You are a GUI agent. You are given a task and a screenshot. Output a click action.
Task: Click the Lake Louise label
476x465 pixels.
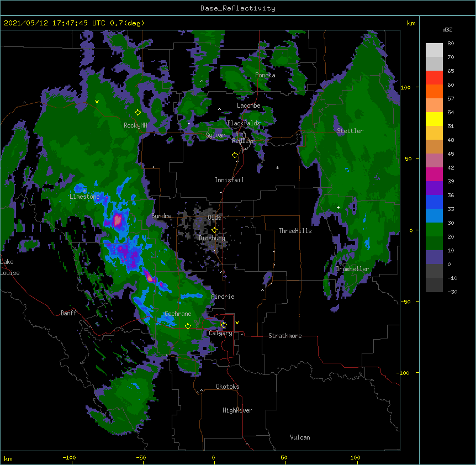click(9, 267)
